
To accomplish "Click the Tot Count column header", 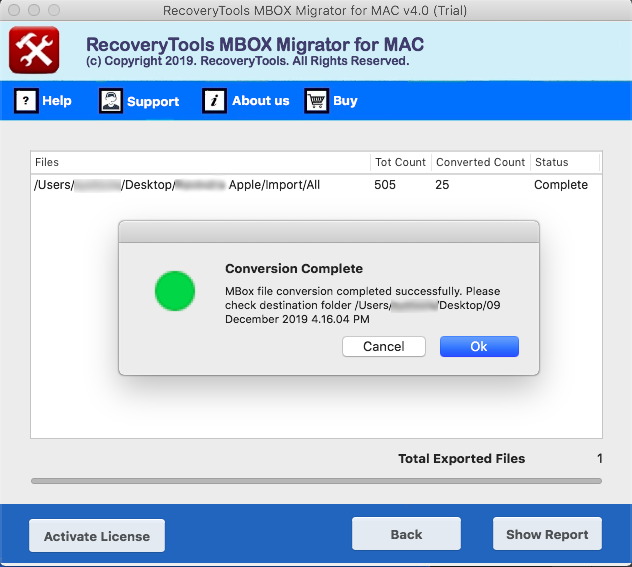I will 400,162.
